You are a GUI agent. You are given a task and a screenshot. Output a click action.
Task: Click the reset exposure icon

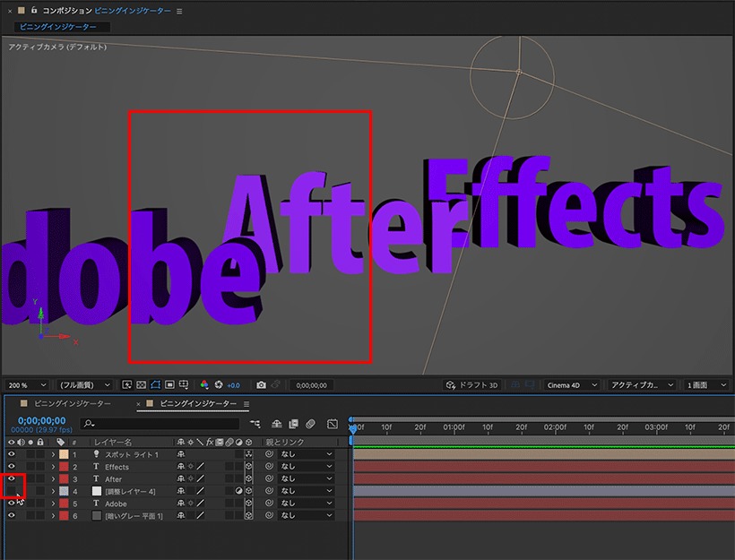(x=219, y=384)
